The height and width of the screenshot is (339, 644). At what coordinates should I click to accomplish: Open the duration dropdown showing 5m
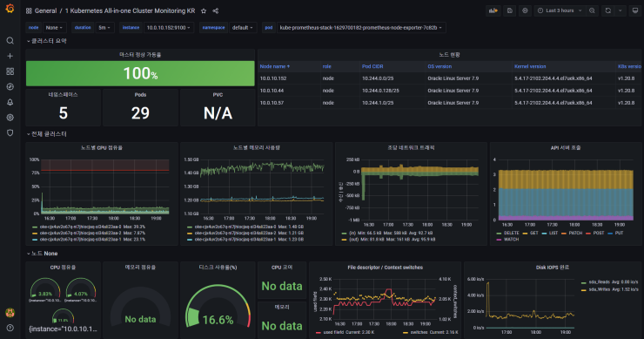click(x=104, y=28)
